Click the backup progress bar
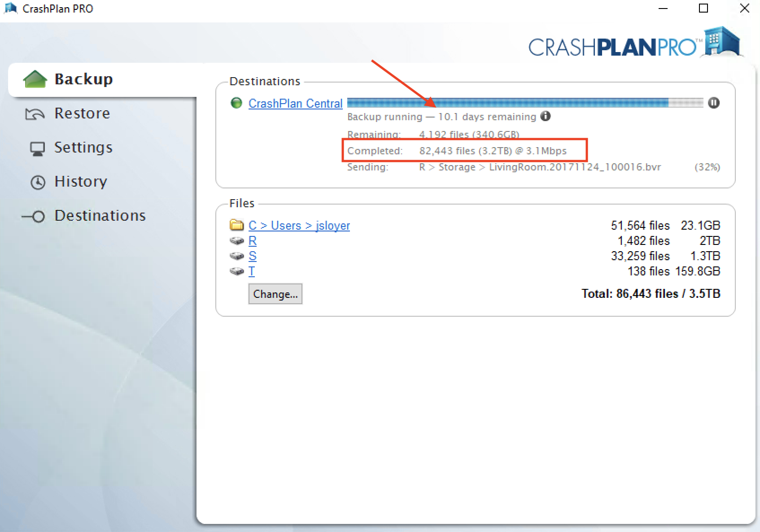 click(x=525, y=103)
